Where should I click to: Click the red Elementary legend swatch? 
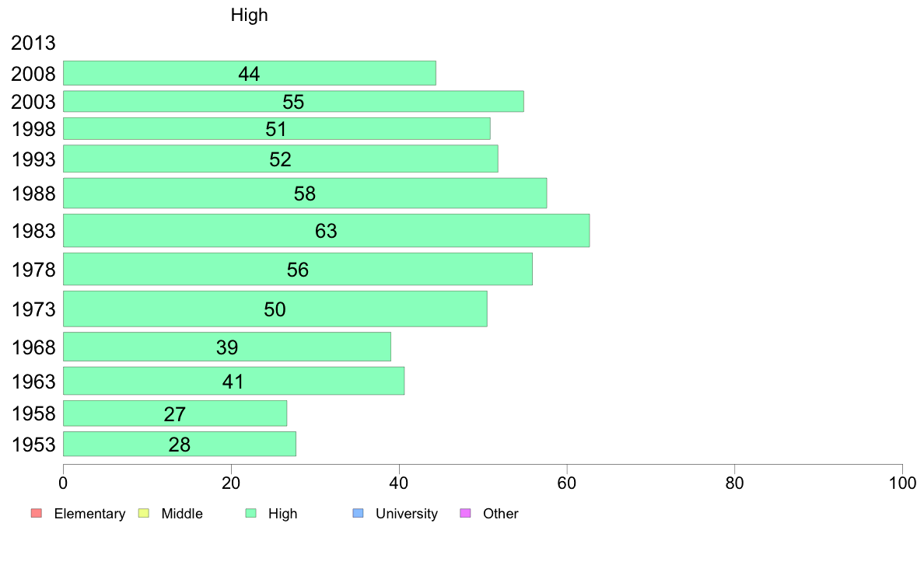click(36, 513)
